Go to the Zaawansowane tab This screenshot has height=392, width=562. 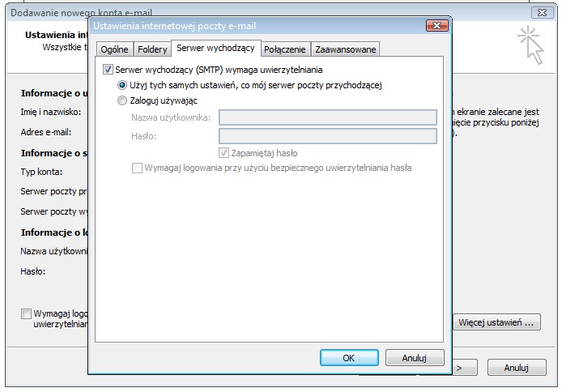345,49
